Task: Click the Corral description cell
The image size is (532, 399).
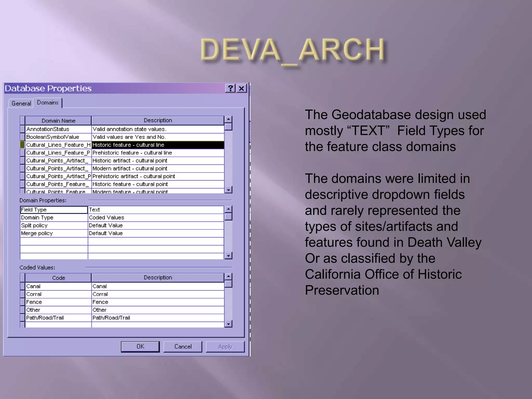Action: (x=158, y=294)
